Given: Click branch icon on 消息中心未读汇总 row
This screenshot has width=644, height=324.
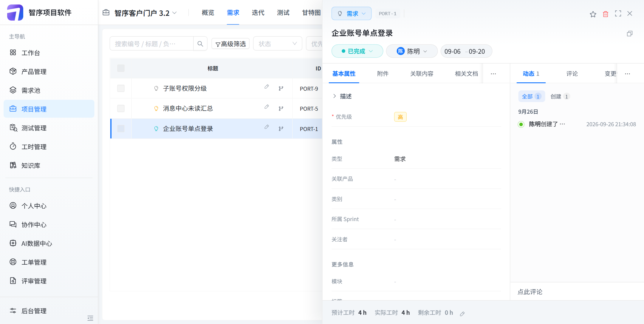Looking at the screenshot, I should tap(281, 109).
